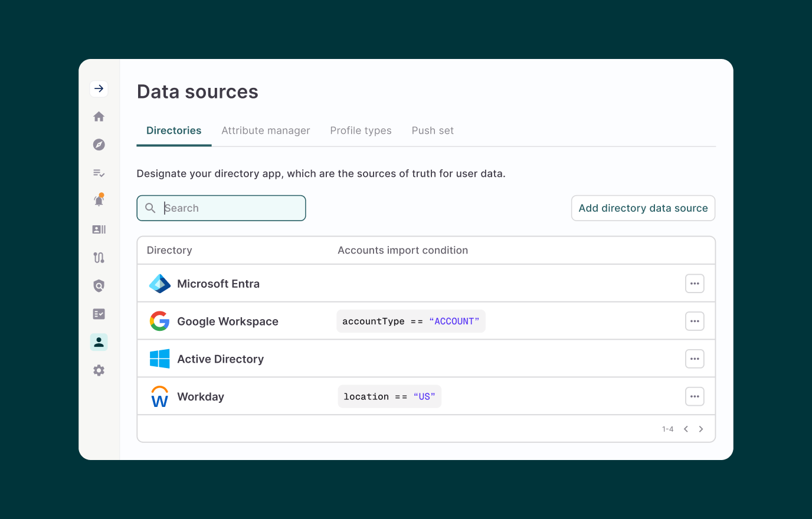Switch to Profile types tab
The height and width of the screenshot is (519, 812).
click(x=361, y=130)
